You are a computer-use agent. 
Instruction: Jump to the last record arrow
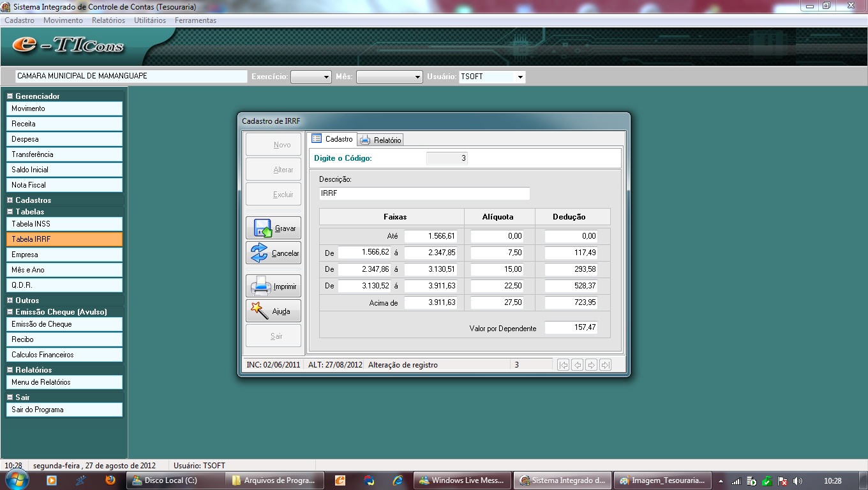click(605, 365)
